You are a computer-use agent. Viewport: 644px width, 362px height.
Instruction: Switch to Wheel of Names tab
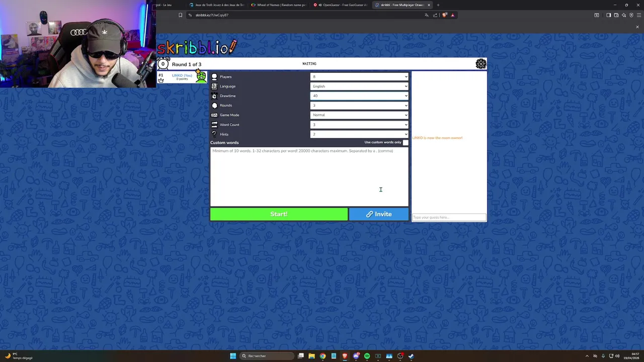point(278,5)
